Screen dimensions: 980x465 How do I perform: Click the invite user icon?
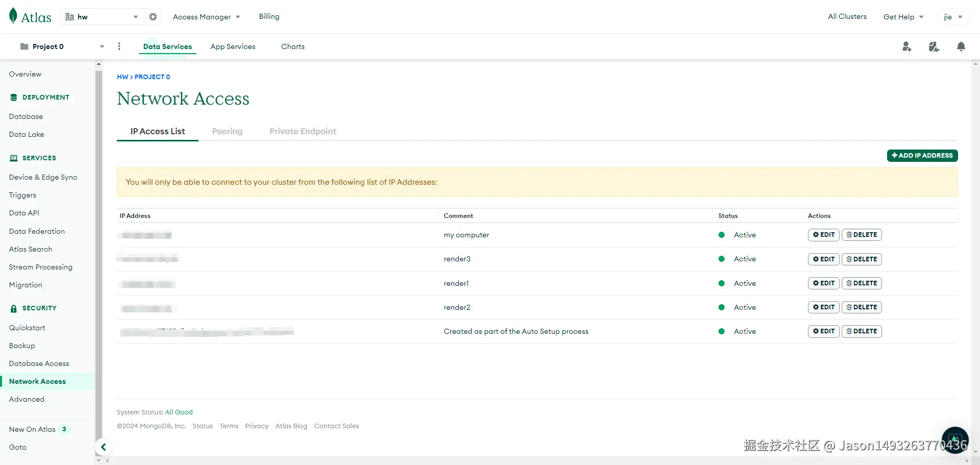[x=906, y=47]
